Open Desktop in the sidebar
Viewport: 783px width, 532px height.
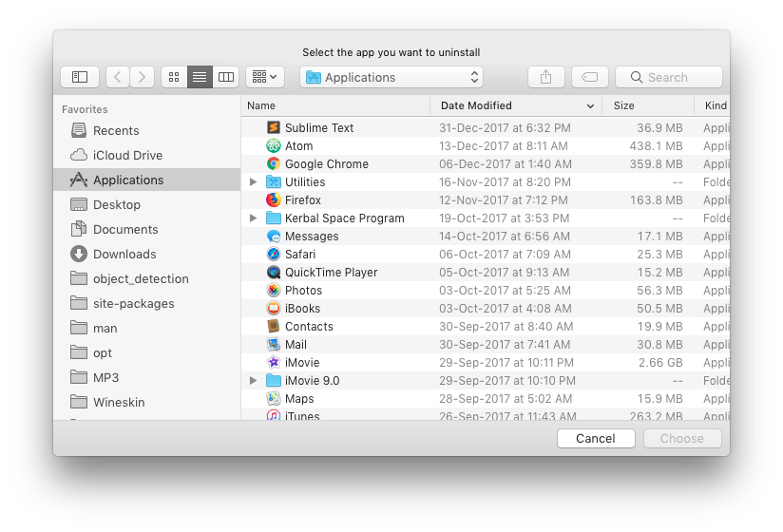tap(146, 204)
